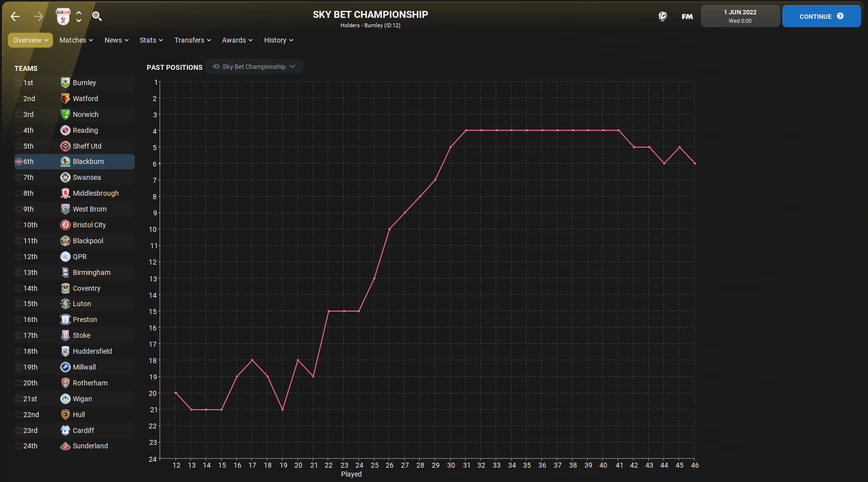Viewport: 868px width, 482px height.
Task: Switch competition with the up/down chevrons
Action: (79, 17)
